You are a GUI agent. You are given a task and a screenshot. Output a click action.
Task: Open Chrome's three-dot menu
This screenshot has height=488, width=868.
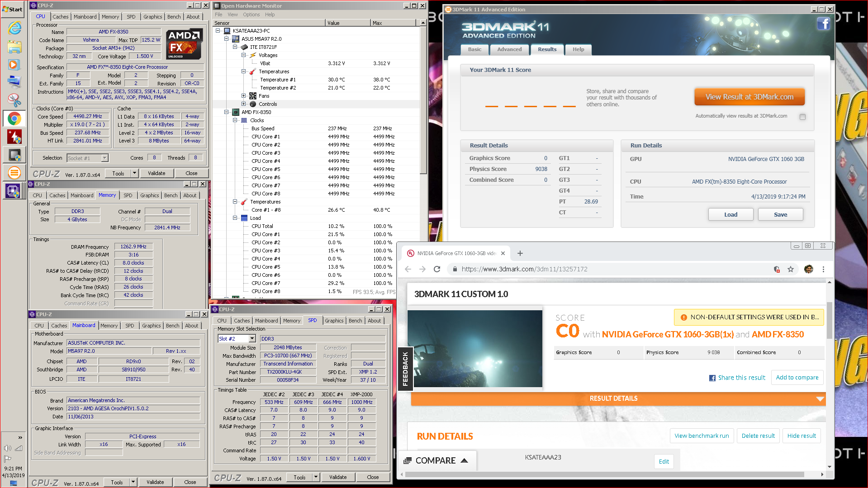tap(823, 269)
